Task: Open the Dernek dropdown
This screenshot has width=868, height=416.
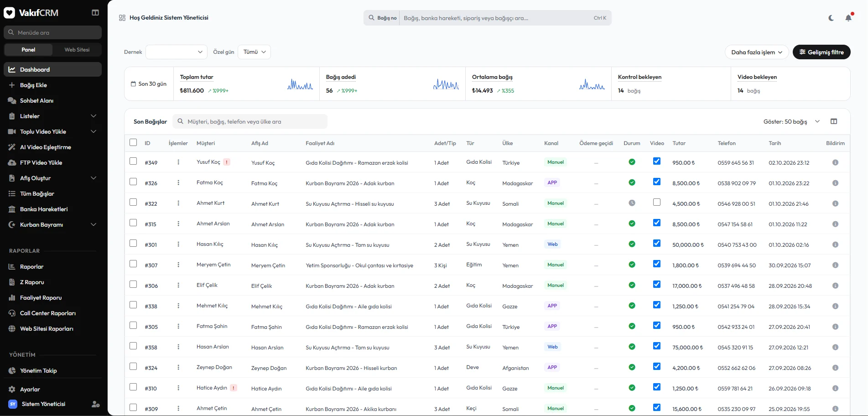Action: pyautogui.click(x=177, y=52)
